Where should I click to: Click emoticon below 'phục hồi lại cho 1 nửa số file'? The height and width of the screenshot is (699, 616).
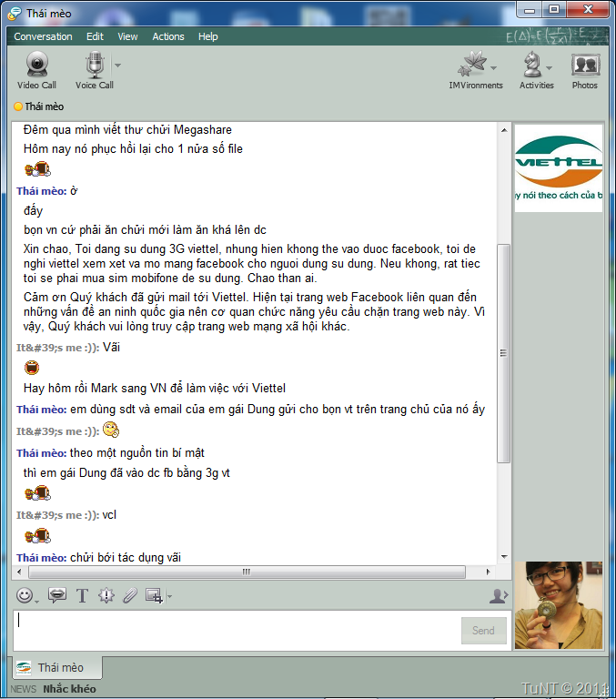(37, 169)
